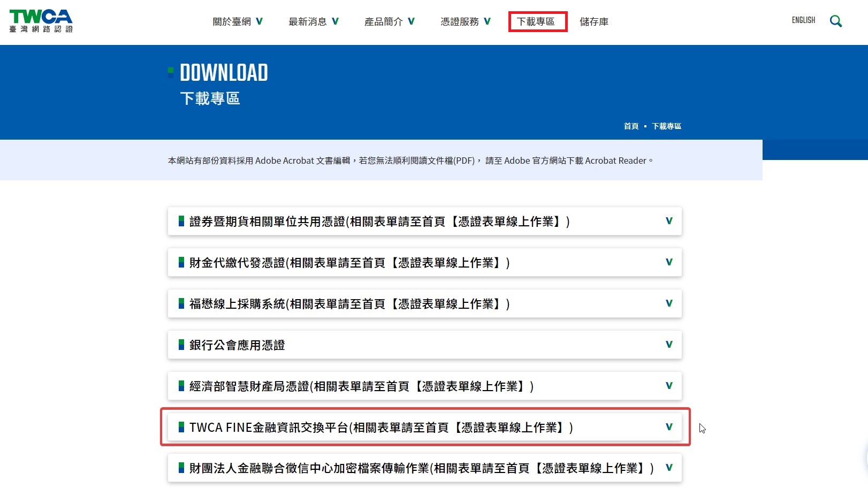868x488 pixels.
Task: Click the chevron beside 產品簡介
Action: [x=411, y=21]
